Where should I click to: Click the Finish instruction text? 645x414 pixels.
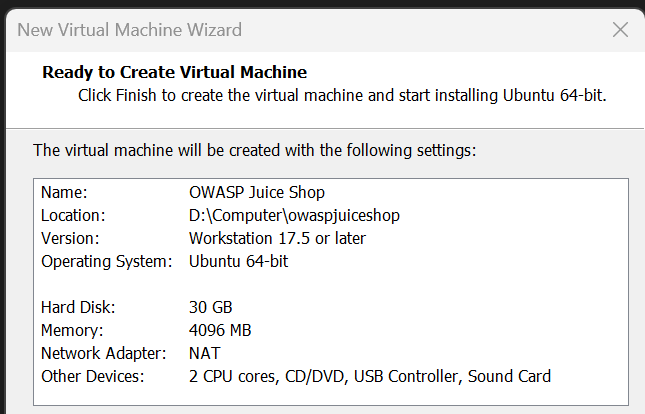[342, 96]
